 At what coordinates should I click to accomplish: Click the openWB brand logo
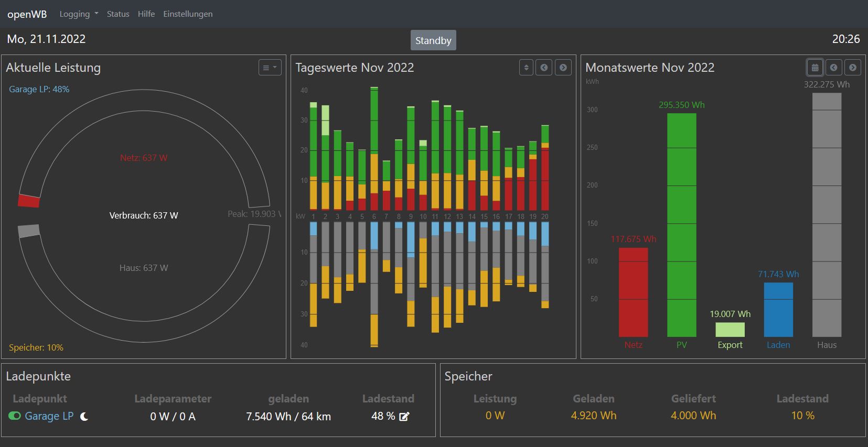point(27,14)
